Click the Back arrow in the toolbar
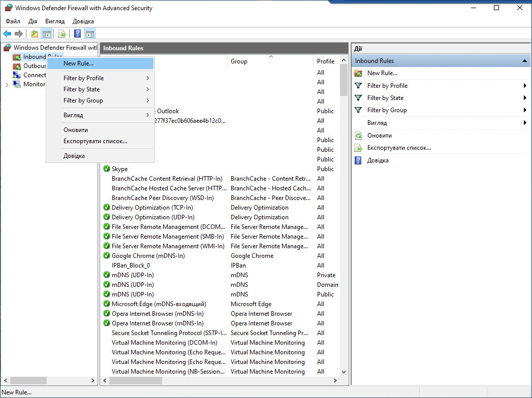The image size is (532, 398). click(7, 34)
